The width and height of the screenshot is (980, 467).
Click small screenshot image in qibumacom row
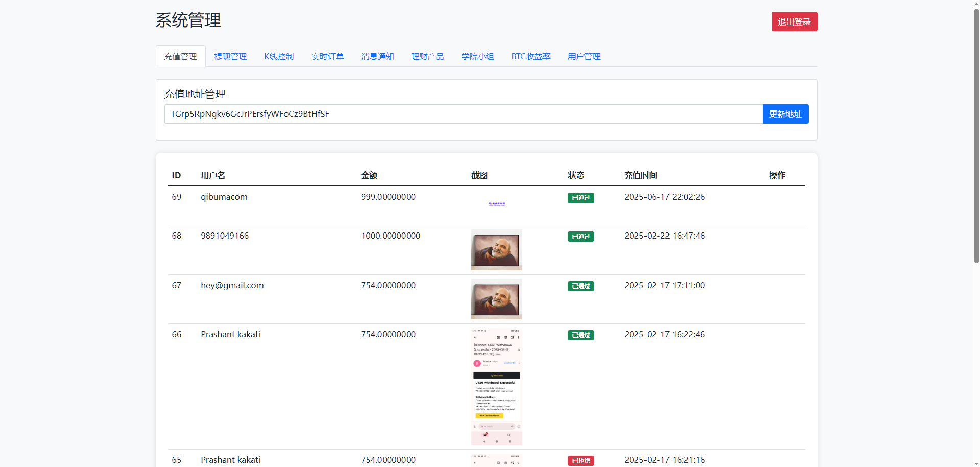(496, 204)
